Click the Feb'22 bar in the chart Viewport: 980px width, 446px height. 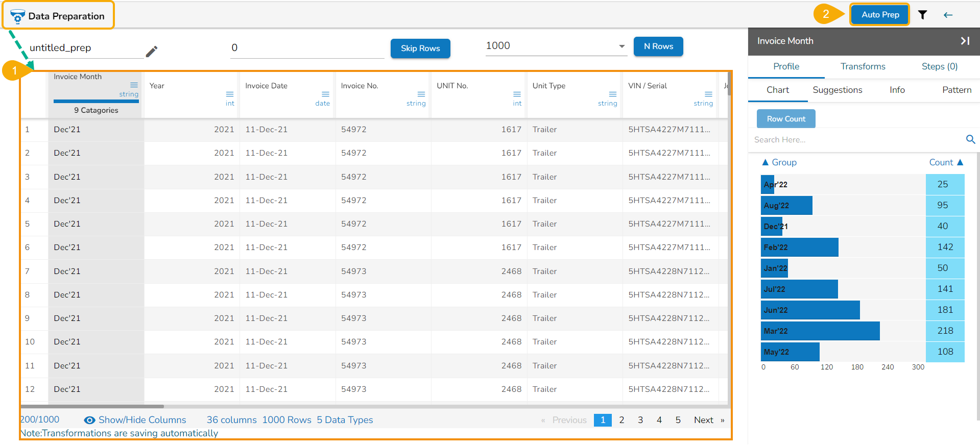800,247
